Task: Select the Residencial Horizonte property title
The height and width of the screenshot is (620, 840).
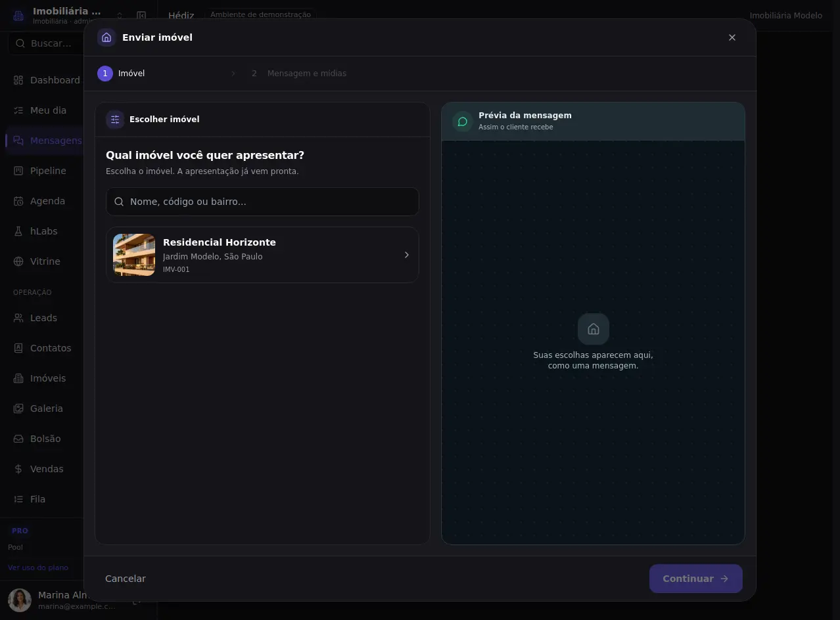Action: click(220, 242)
